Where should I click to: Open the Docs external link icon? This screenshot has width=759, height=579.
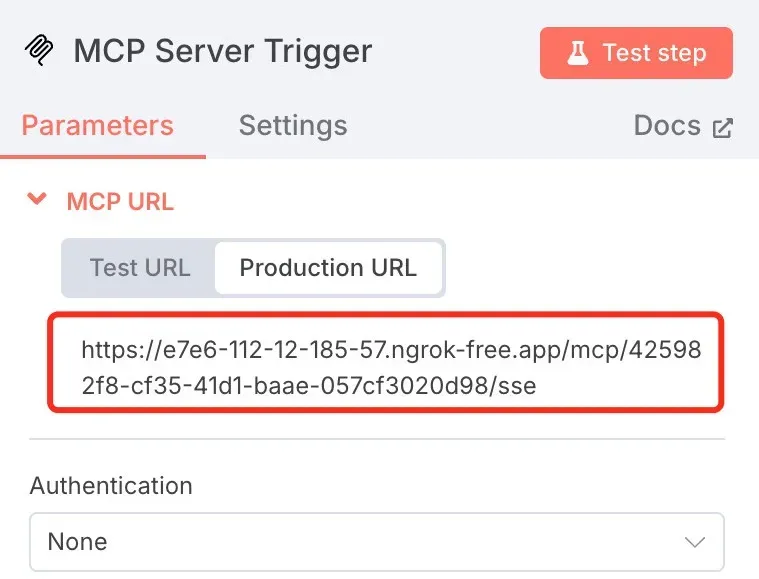point(722,128)
